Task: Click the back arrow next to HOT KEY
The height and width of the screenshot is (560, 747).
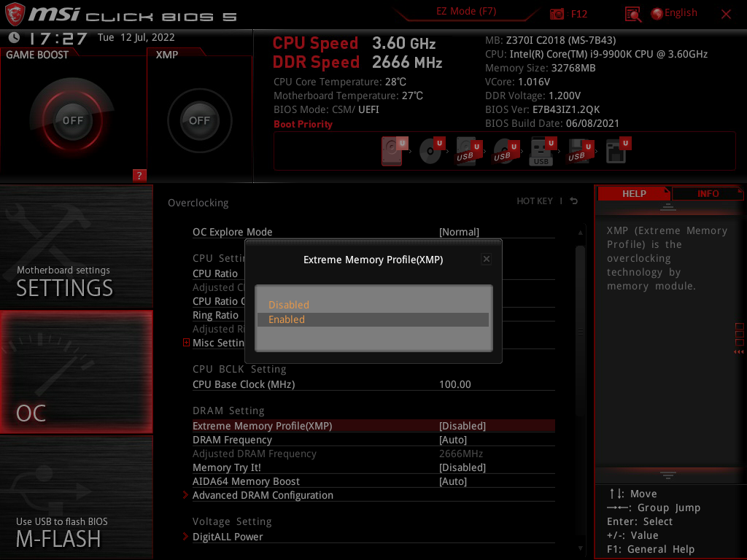Action: [x=573, y=201]
